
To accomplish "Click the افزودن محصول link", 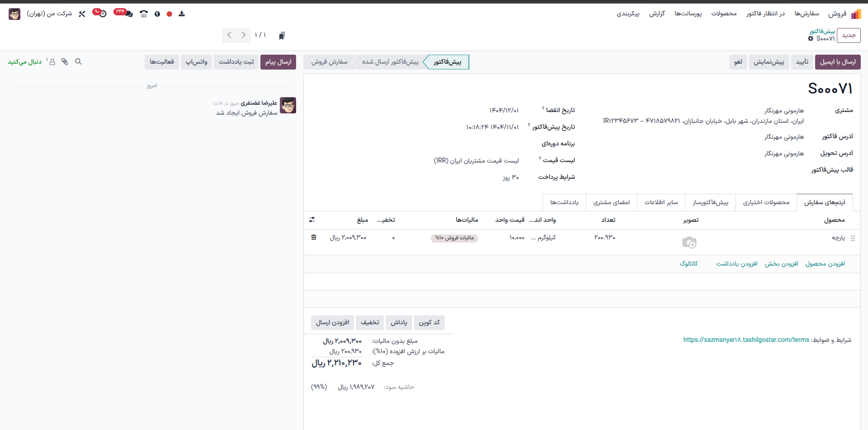I will tap(825, 264).
